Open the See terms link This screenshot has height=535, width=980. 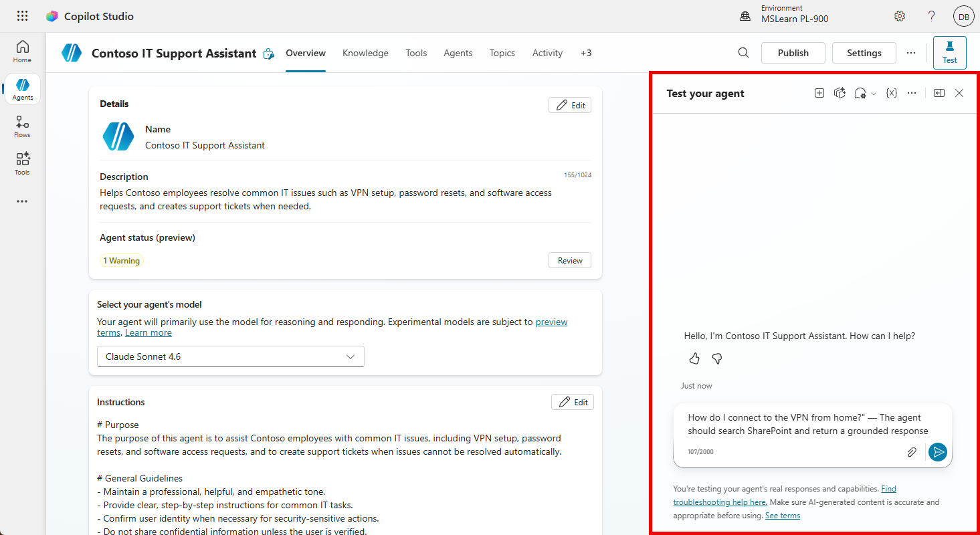(x=783, y=516)
